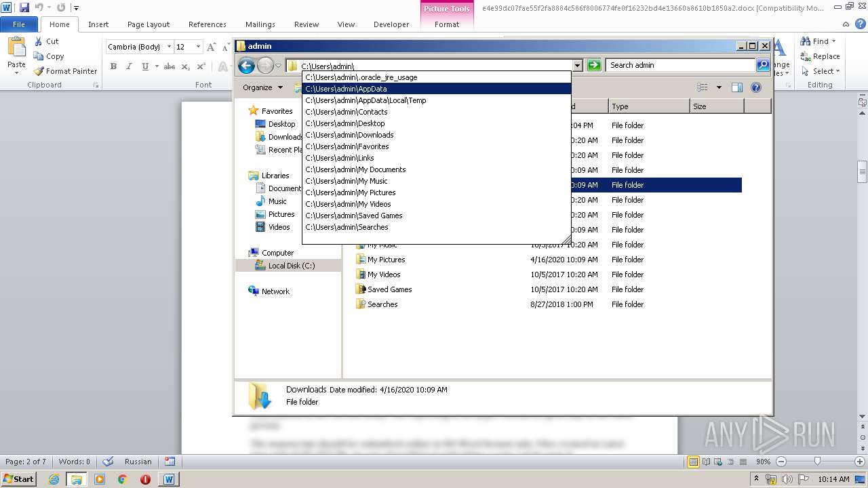Toggle Bold formatting
868x488 pixels.
pyautogui.click(x=113, y=66)
